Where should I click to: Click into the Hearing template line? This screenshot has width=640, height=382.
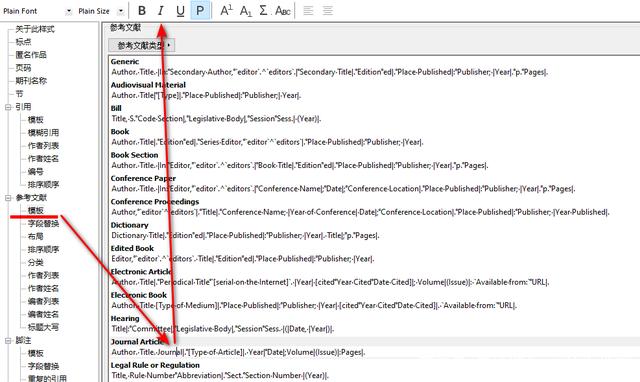[222, 329]
